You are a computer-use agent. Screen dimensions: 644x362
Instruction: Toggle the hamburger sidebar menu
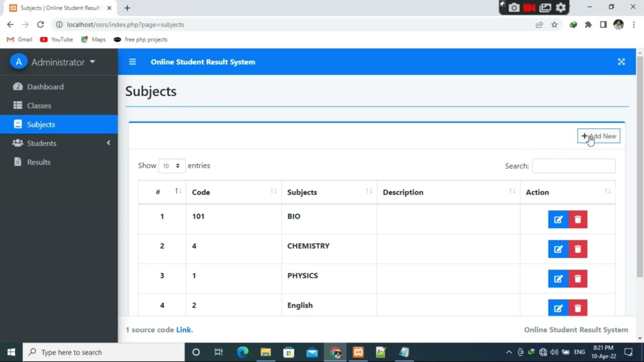click(132, 62)
